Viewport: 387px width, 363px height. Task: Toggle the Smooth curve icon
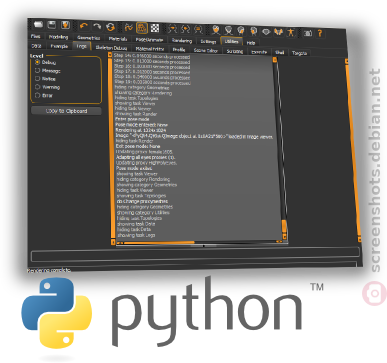point(129,27)
